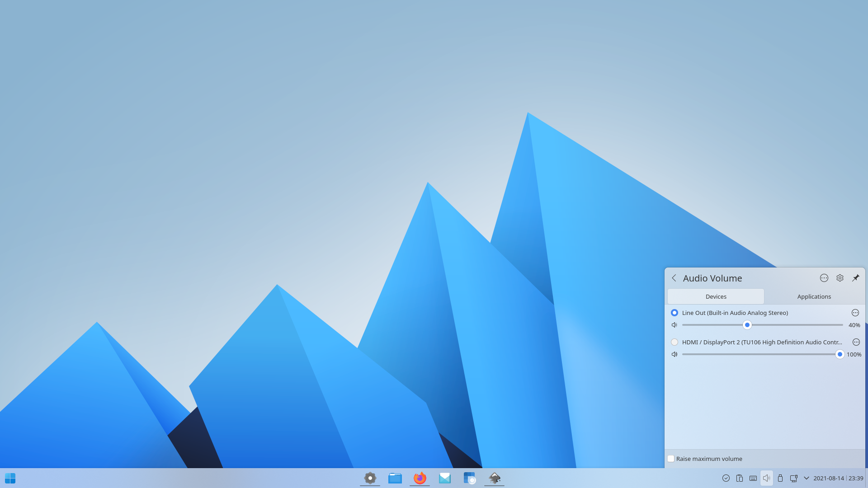Switch to the Devices tab
Screen dimensions: 868x488
[x=716, y=296]
